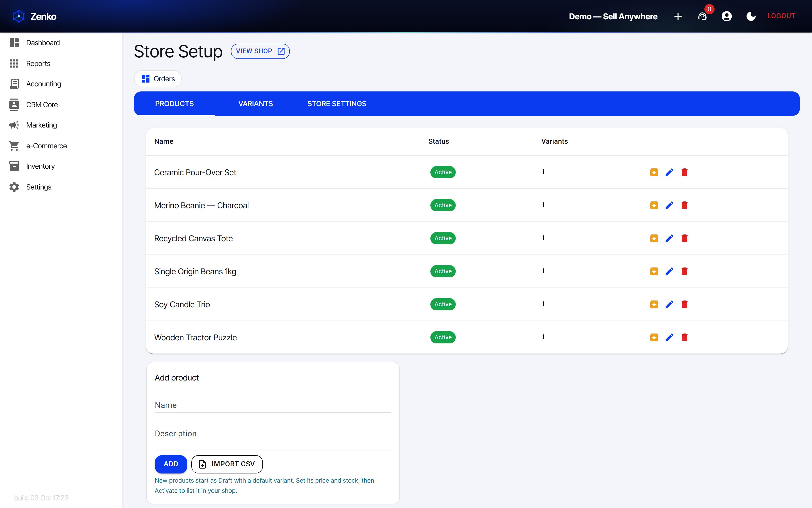
Task: Open Settings in the sidebar
Action: click(61, 187)
